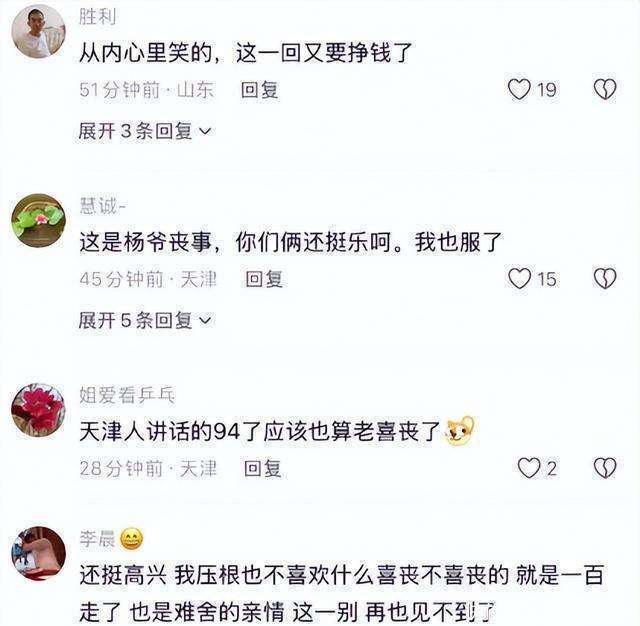Screen dimensions: 640x626
Task: Open 李晨's profile avatar
Action: click(38, 554)
